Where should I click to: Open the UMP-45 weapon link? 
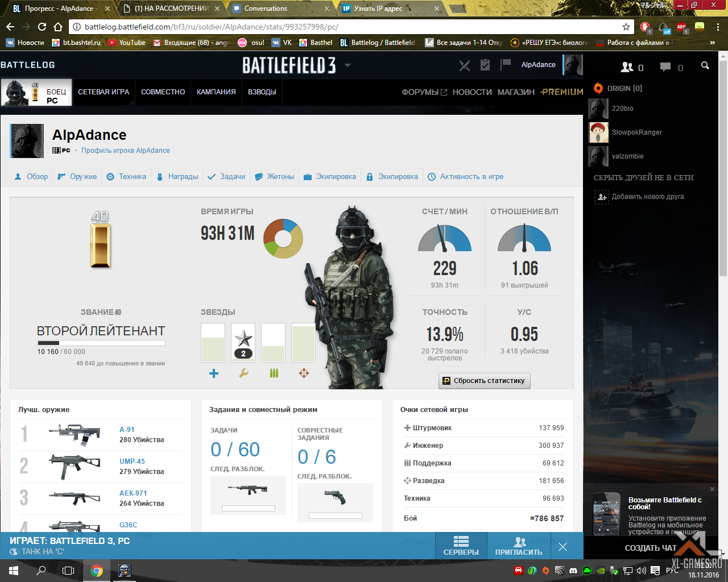pyautogui.click(x=132, y=462)
